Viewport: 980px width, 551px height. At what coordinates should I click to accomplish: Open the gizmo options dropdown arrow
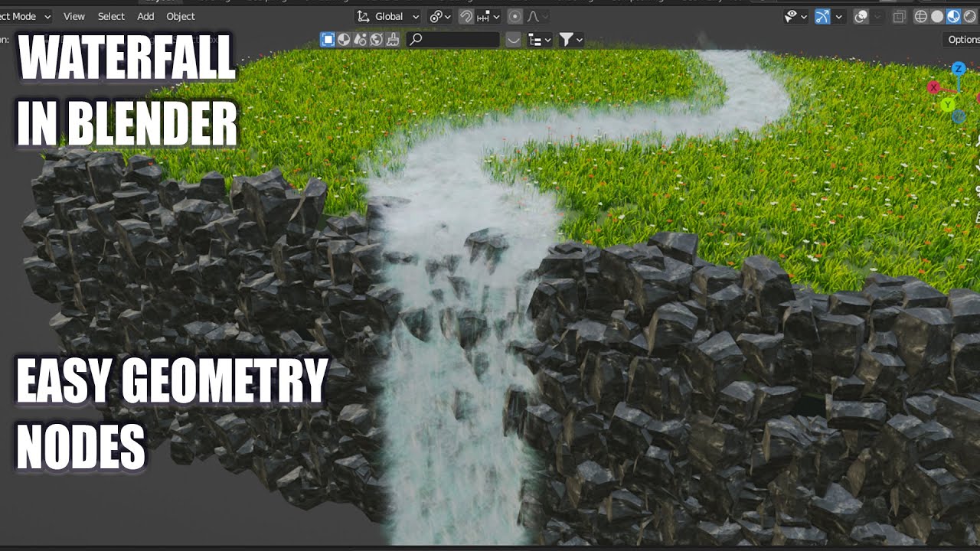(x=839, y=16)
